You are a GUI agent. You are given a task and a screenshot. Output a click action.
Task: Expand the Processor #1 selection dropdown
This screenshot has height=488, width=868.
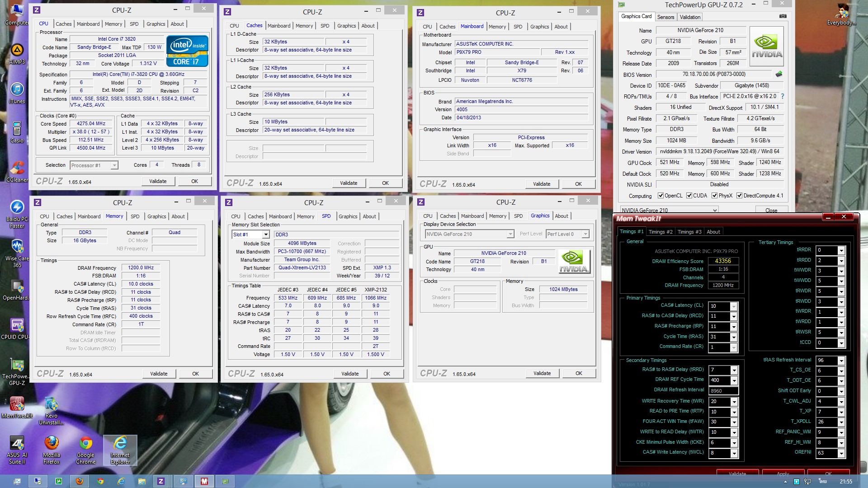(114, 165)
